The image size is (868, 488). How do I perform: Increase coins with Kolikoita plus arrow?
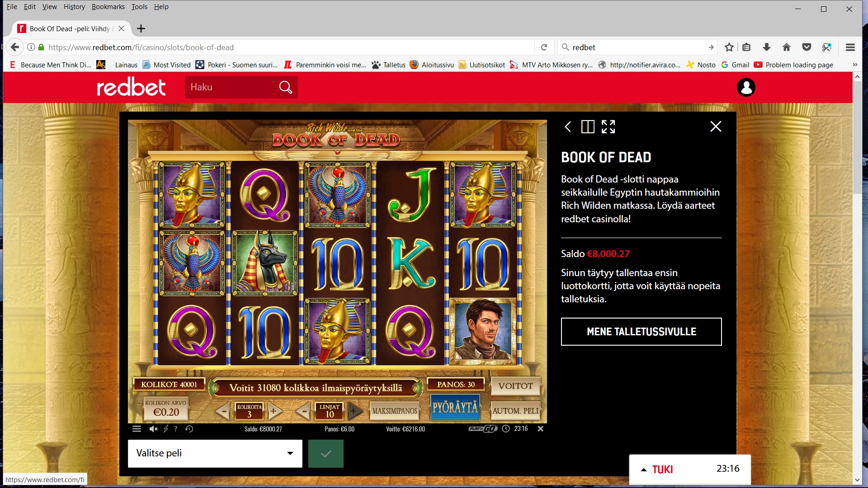pos(274,411)
